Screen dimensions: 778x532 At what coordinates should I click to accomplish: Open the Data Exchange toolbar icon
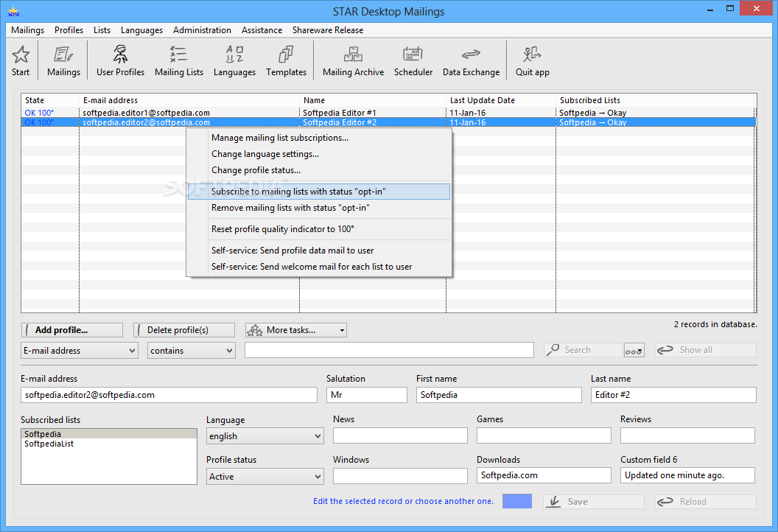(471, 60)
